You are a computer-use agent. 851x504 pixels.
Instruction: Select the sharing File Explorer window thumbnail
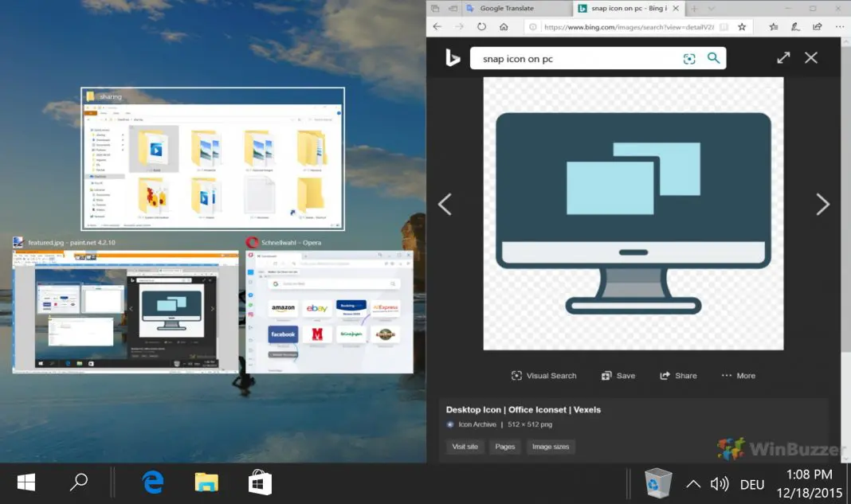click(213, 159)
